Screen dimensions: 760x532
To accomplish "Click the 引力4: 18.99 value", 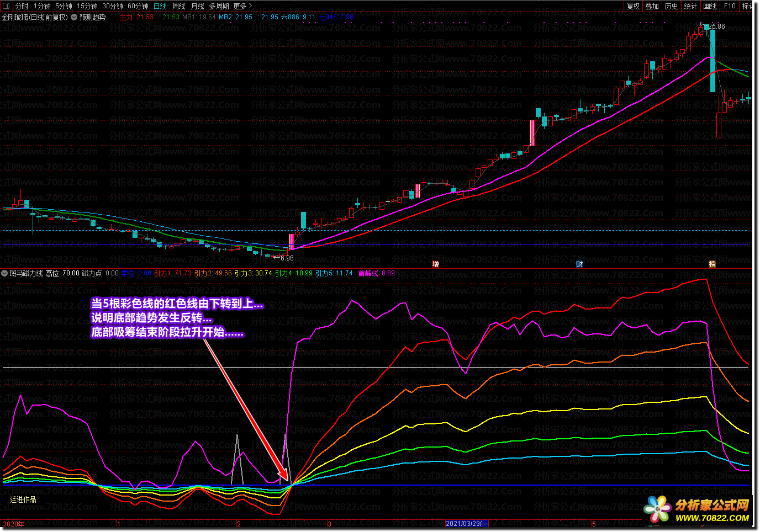I will point(294,273).
